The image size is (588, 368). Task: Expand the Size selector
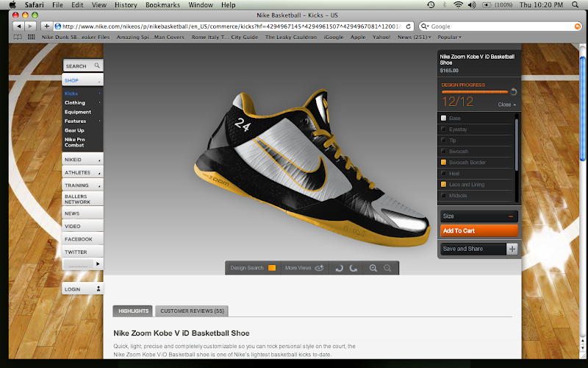[x=479, y=216]
